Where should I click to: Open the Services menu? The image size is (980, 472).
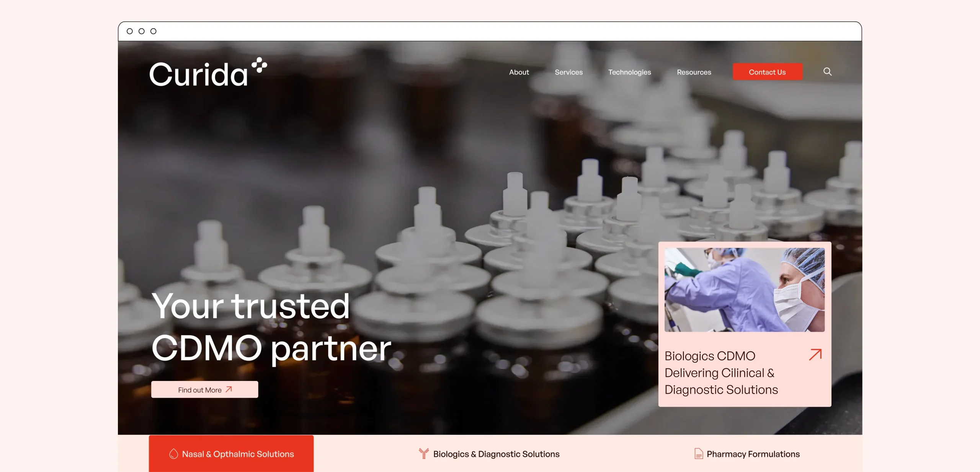click(568, 72)
